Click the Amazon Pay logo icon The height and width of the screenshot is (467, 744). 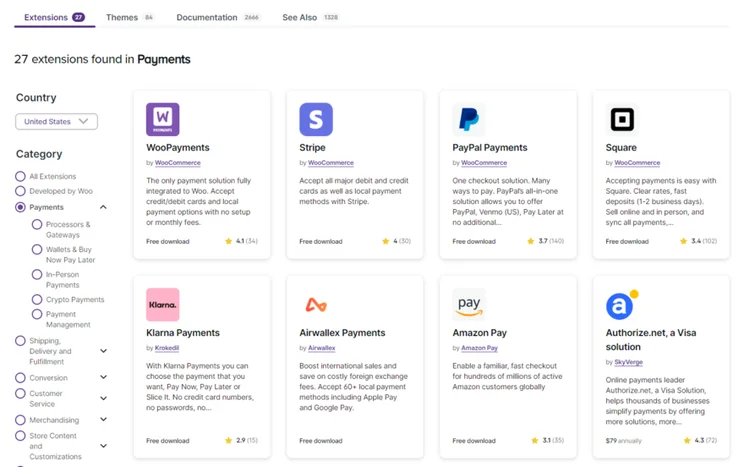[469, 305]
